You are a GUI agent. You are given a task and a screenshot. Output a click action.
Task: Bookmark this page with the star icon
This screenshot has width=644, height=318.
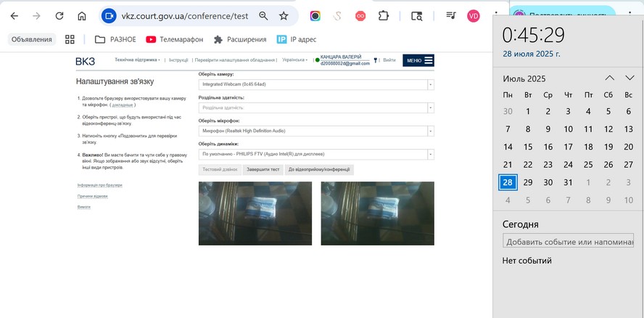pos(284,16)
